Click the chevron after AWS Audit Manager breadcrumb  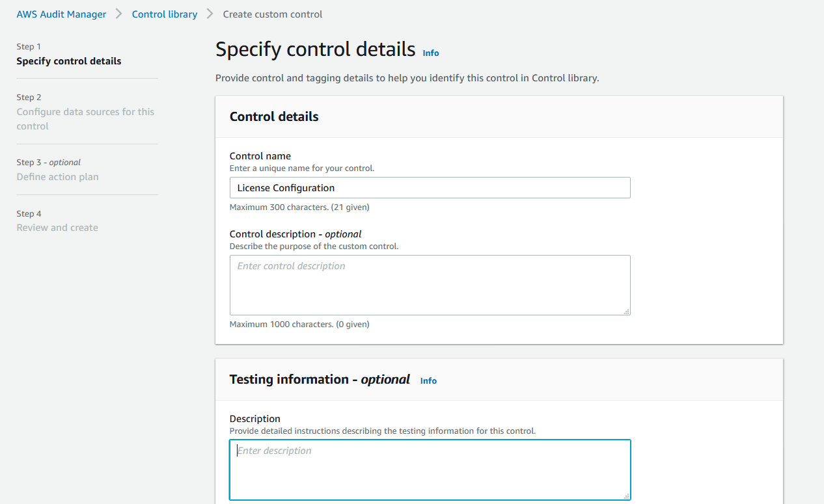(x=119, y=14)
